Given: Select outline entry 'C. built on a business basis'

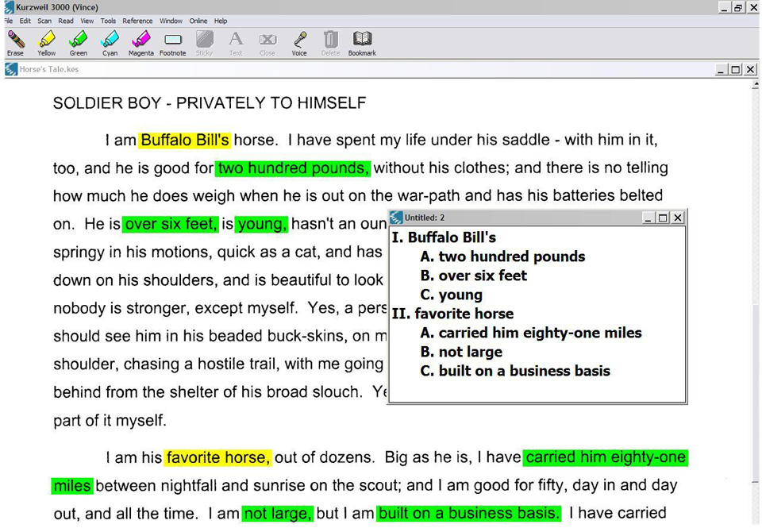Looking at the screenshot, I should coord(515,371).
